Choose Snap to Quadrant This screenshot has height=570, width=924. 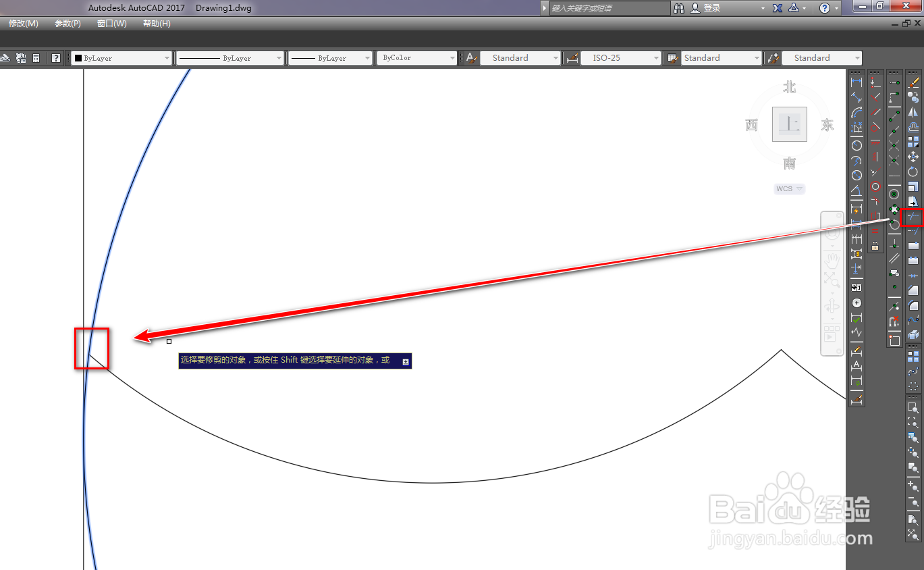point(894,209)
